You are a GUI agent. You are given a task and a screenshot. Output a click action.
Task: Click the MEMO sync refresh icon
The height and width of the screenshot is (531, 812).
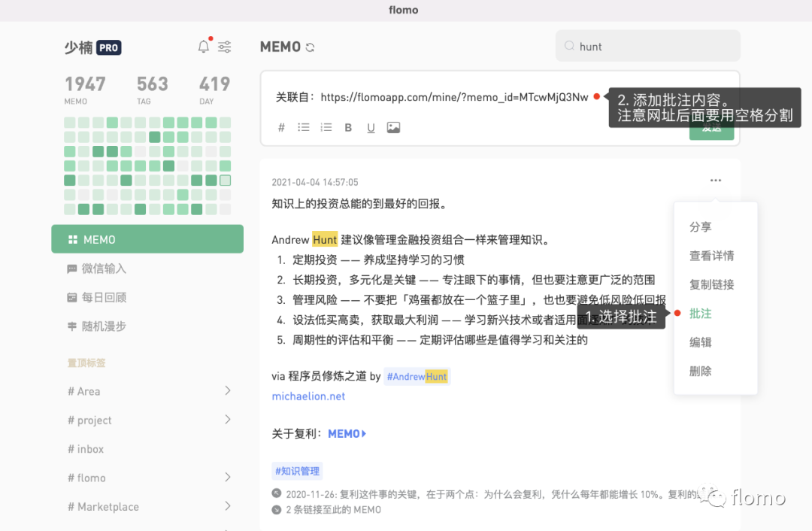[311, 47]
